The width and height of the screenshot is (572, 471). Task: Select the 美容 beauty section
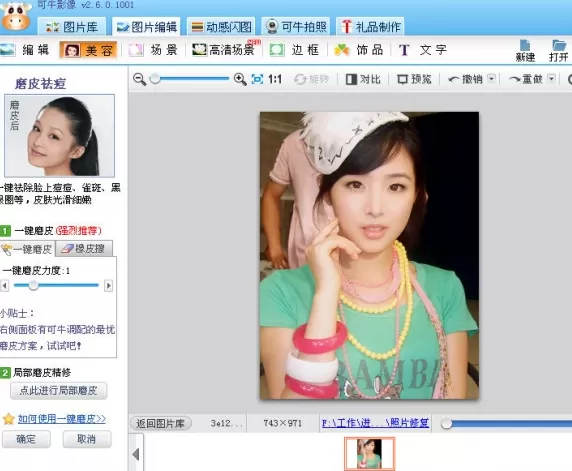(x=89, y=50)
